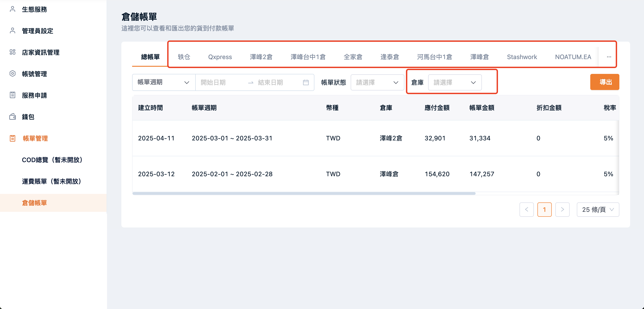Viewport: 644px width, 309px height.
Task: Go to next page arrow
Action: pos(562,210)
